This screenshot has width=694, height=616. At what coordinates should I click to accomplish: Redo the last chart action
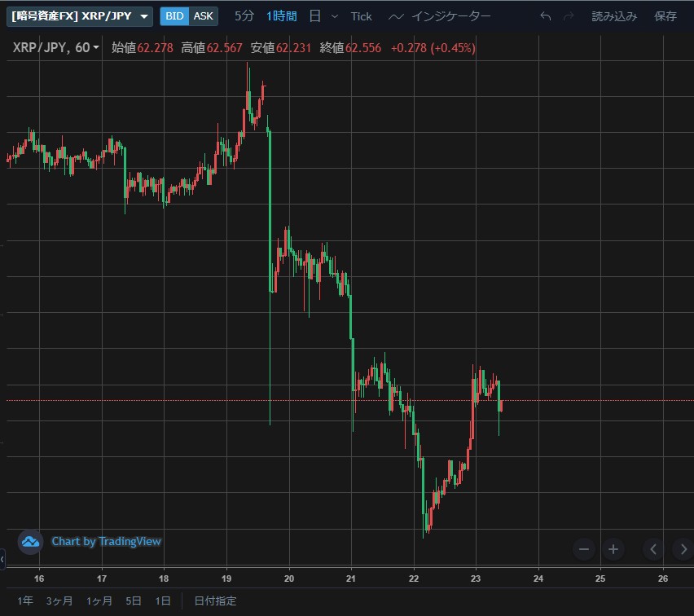coord(569,16)
